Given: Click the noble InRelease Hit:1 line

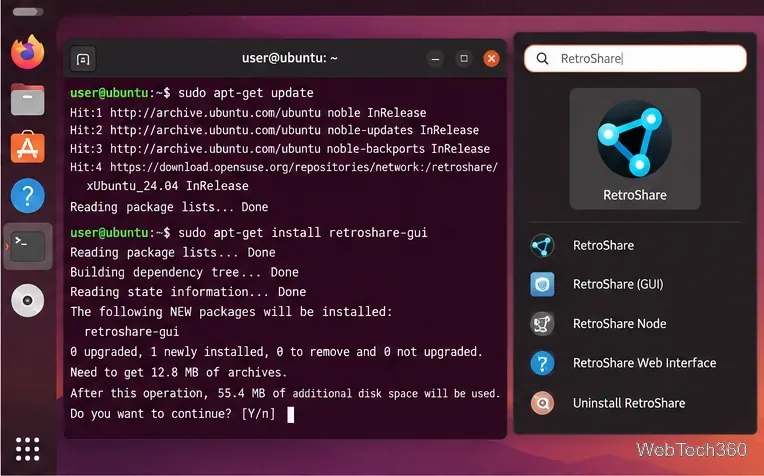Looking at the screenshot, I should (248, 113).
